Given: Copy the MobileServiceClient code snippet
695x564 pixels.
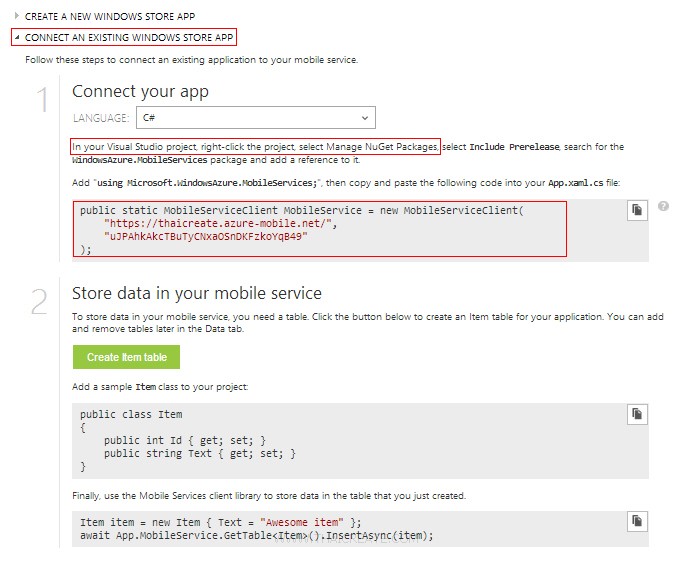Looking at the screenshot, I should (x=637, y=210).
